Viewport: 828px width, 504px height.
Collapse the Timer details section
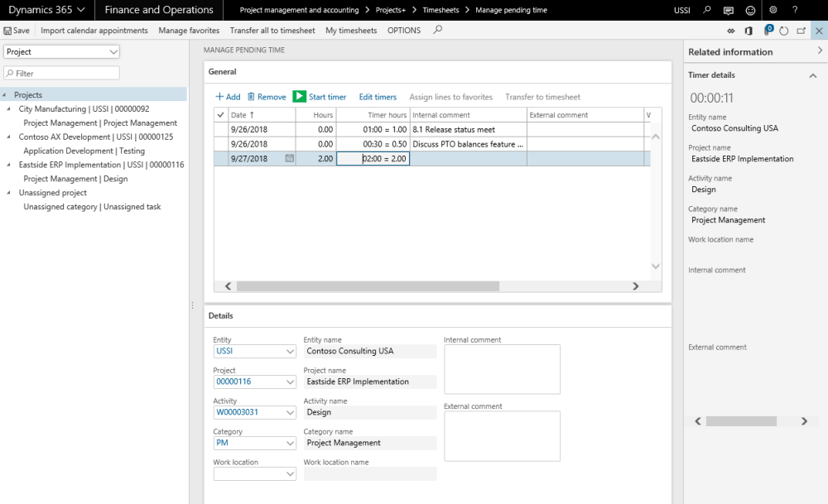pos(813,75)
